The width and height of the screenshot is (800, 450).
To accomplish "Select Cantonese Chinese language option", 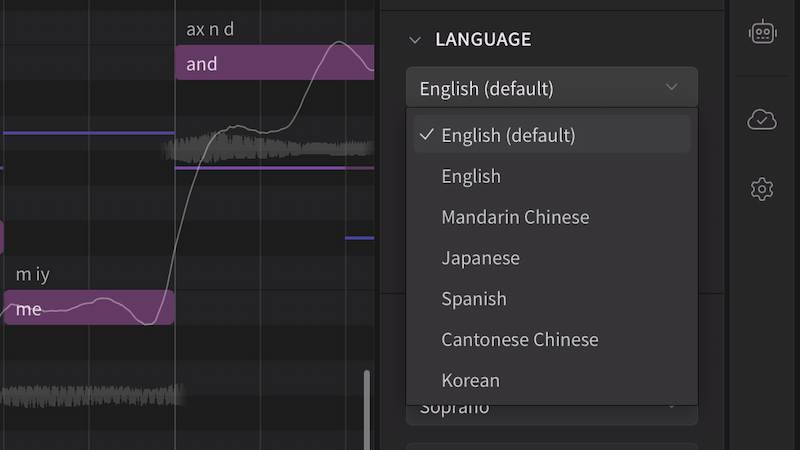I will click(519, 340).
